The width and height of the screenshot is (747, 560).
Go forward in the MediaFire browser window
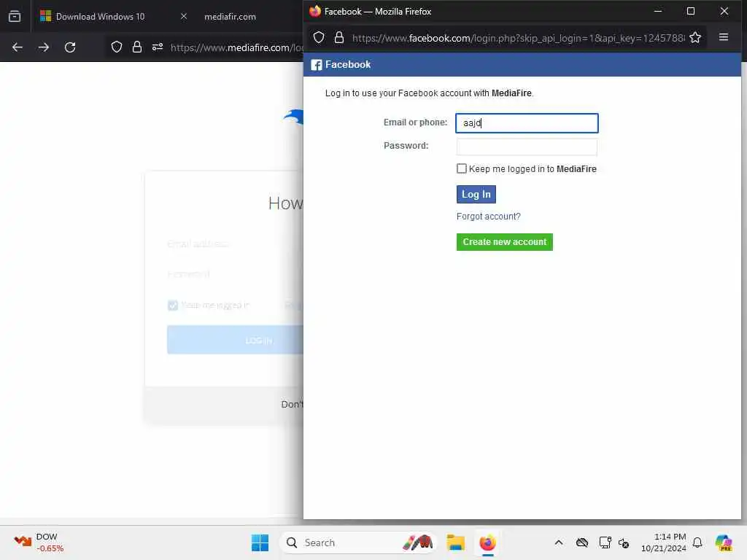[43, 47]
